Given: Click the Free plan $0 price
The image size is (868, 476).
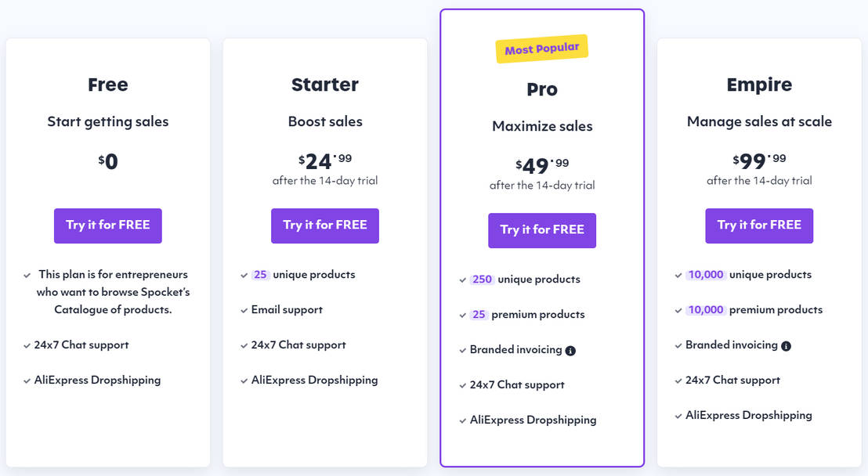Looking at the screenshot, I should [x=108, y=162].
